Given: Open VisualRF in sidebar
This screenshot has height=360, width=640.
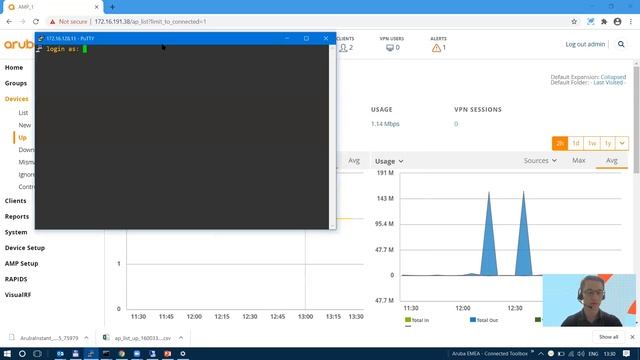Looking at the screenshot, I should point(18,295).
